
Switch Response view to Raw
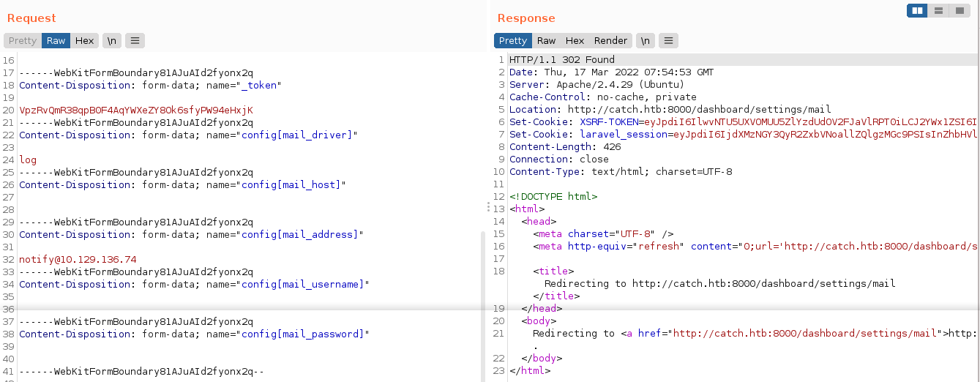(546, 41)
